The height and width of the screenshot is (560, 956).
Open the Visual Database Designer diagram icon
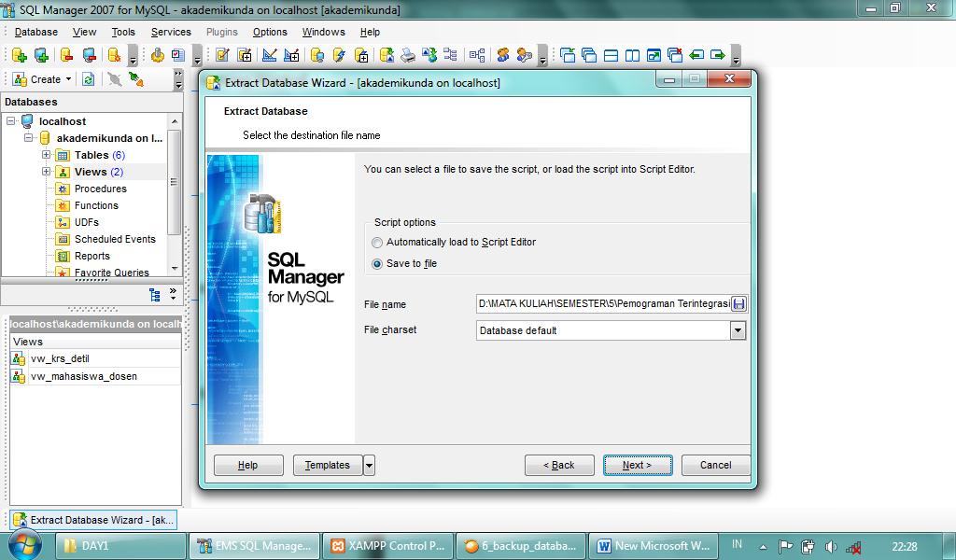coord(477,55)
